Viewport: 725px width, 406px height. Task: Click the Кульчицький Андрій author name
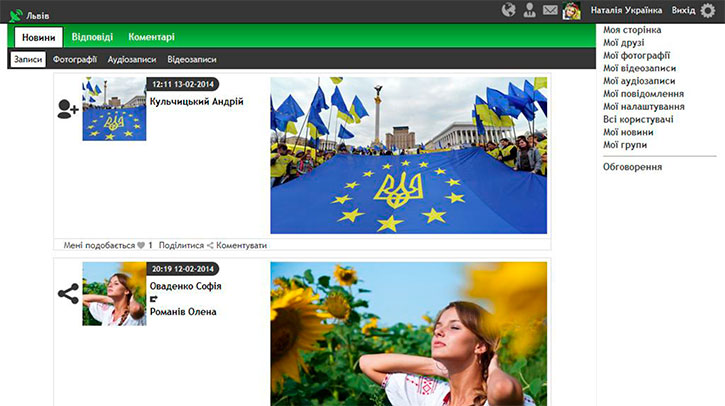197,102
